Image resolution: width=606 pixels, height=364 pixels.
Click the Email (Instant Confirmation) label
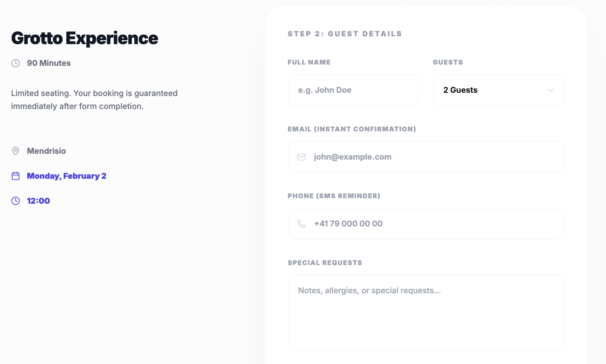click(x=352, y=129)
